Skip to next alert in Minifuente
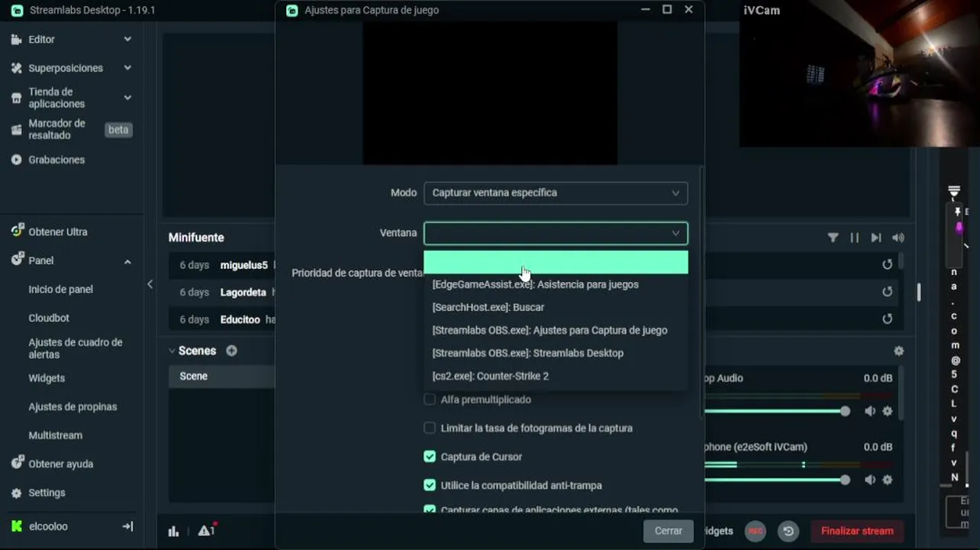 [876, 238]
